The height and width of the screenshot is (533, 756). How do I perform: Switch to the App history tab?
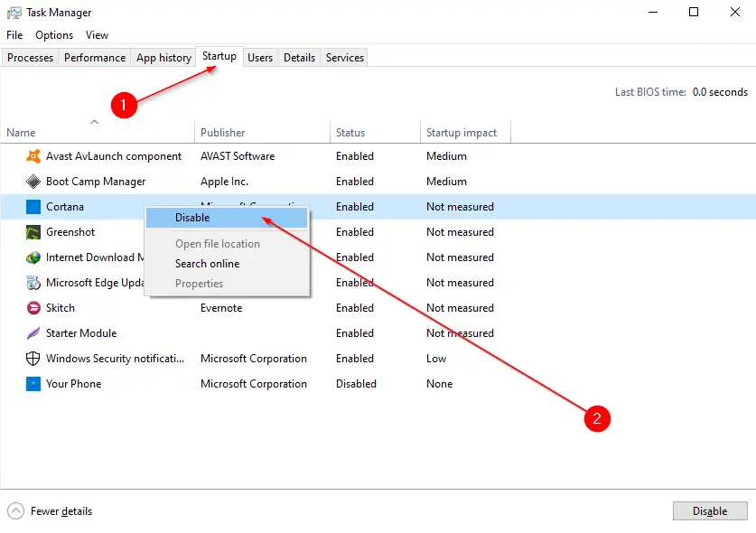coord(163,58)
